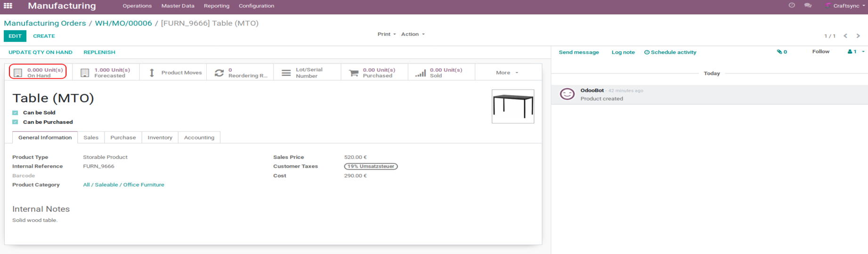Go to next record arrow
Image resolution: width=868 pixels, height=254 pixels.
(x=858, y=36)
